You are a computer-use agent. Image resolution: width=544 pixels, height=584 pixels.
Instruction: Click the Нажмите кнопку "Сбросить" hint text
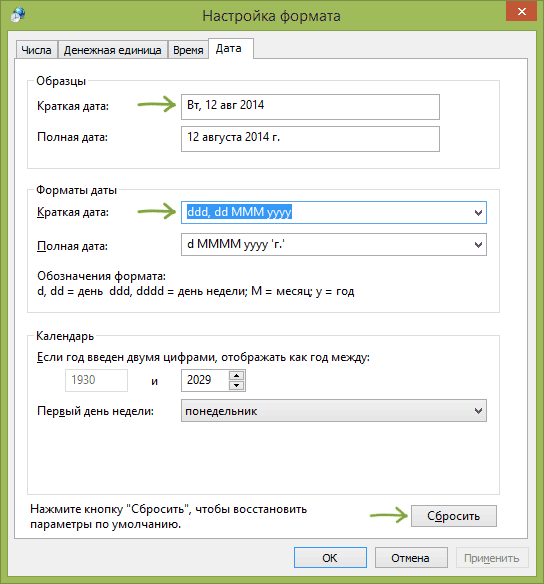tap(168, 517)
